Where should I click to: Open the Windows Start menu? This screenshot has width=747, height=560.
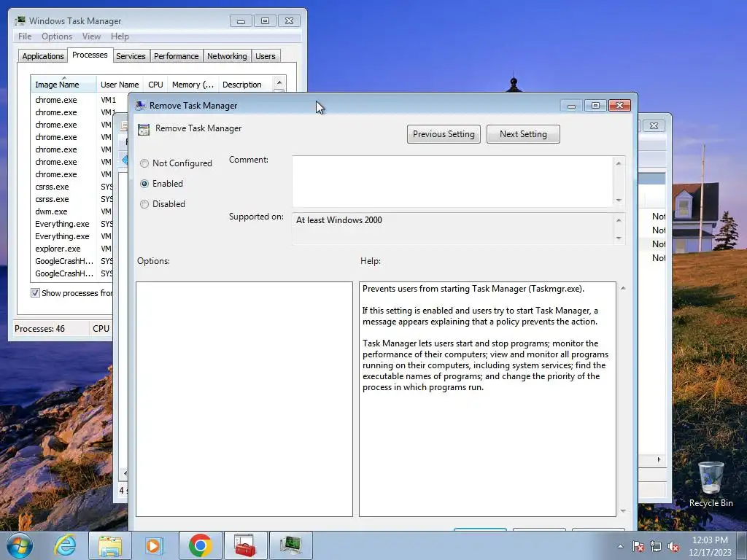(x=20, y=545)
